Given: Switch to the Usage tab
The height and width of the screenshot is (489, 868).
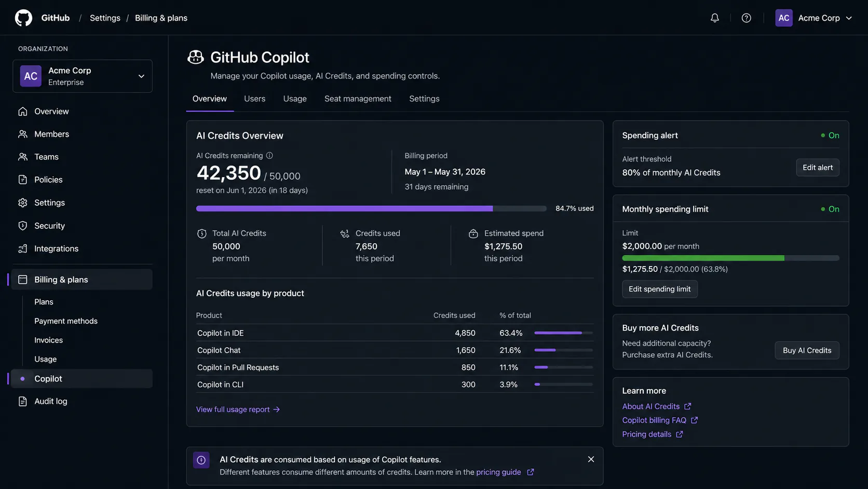Looking at the screenshot, I should tap(295, 99).
